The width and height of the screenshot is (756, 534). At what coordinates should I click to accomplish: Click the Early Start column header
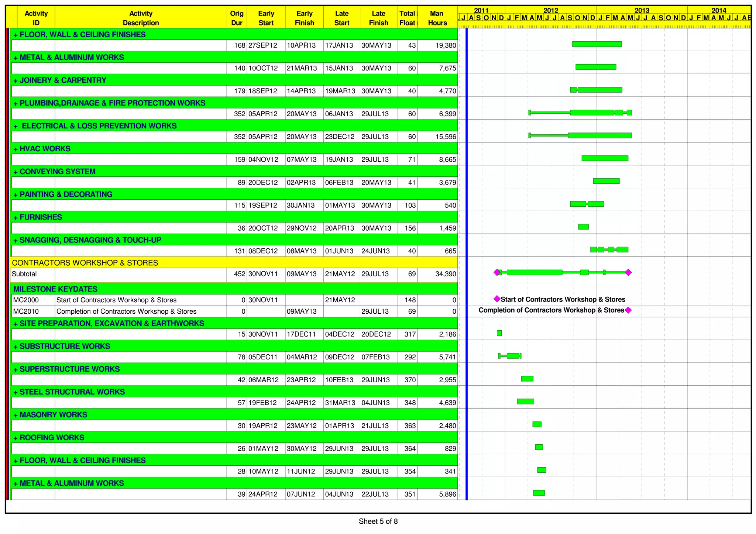(266, 18)
